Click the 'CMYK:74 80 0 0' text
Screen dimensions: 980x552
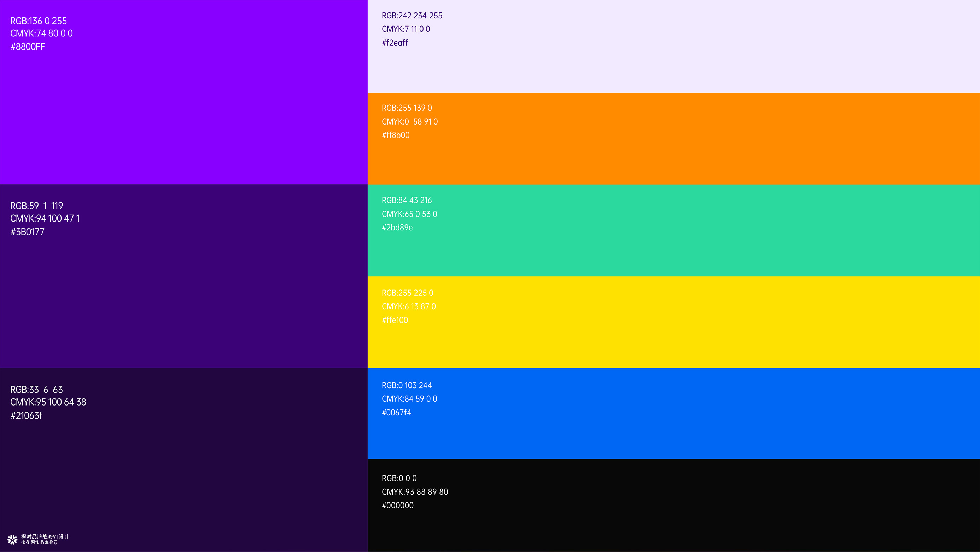pyautogui.click(x=41, y=34)
